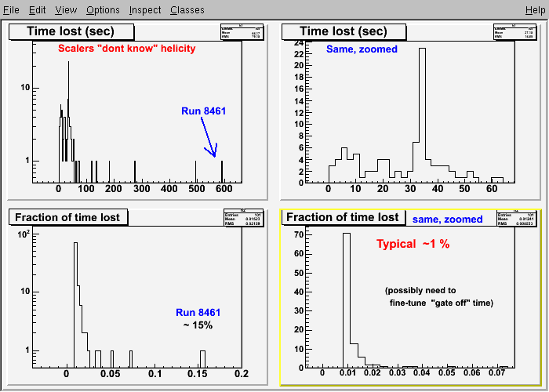Click 'Time lost (sec)' title above 'Same, zoomed'
The height and width of the screenshot is (392, 549).
(x=344, y=31)
